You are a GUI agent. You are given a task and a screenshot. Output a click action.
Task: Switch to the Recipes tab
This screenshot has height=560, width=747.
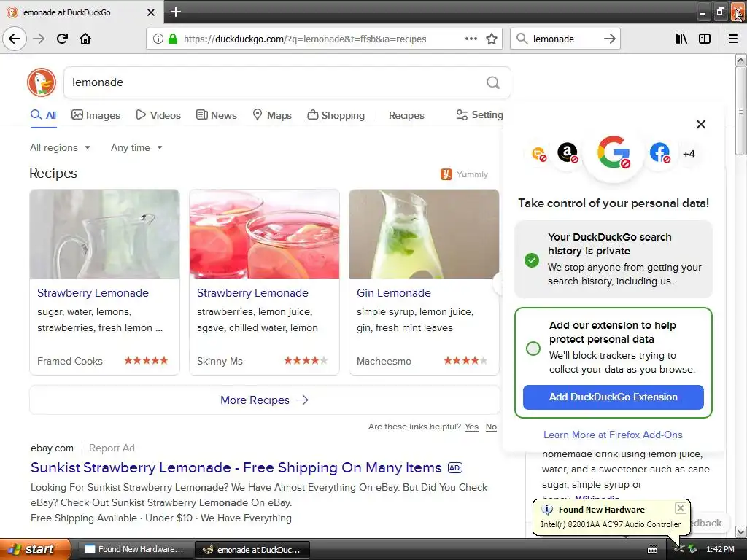click(x=406, y=115)
